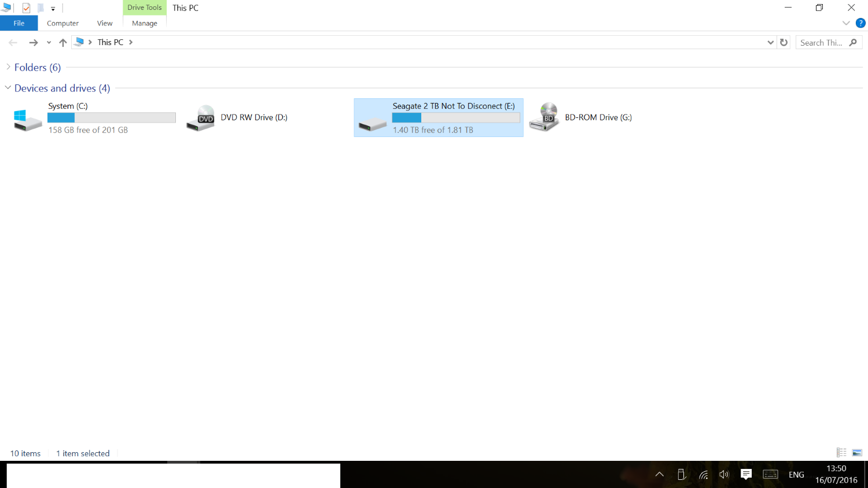The image size is (868, 488).
Task: Click the Search This PC field
Action: (x=829, y=42)
